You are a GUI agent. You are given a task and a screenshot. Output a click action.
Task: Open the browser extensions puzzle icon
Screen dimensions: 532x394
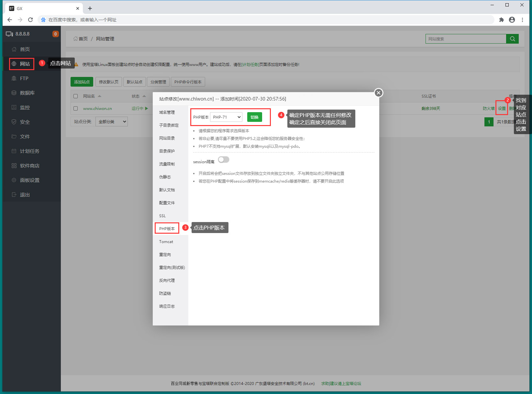coord(501,20)
